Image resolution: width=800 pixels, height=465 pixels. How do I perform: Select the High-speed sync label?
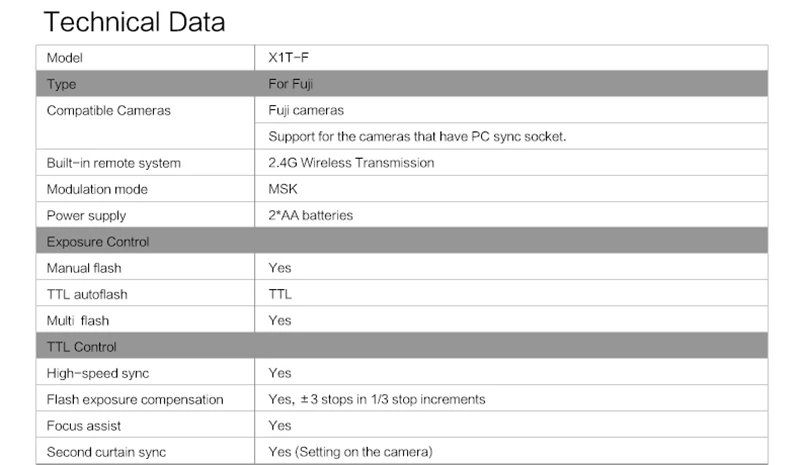(x=98, y=373)
